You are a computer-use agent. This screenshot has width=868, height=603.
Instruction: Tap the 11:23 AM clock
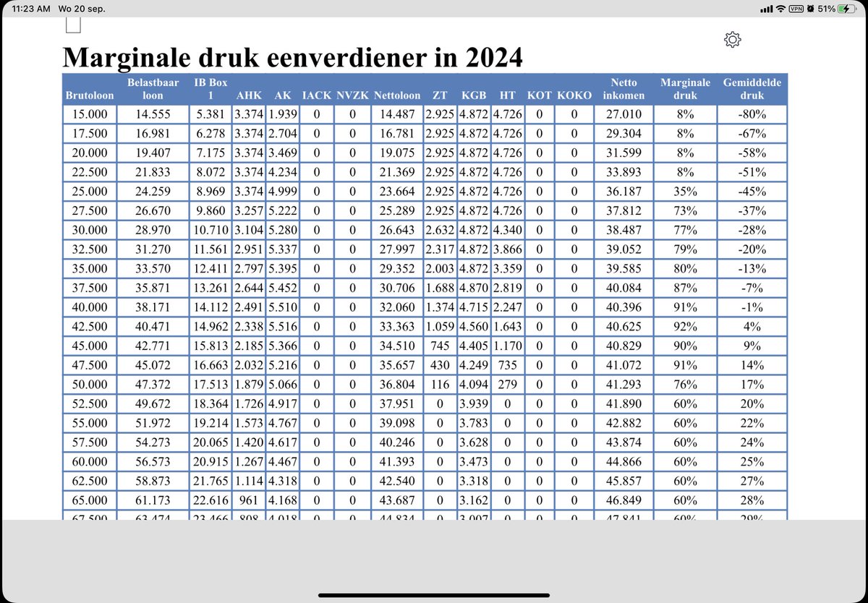(x=33, y=9)
